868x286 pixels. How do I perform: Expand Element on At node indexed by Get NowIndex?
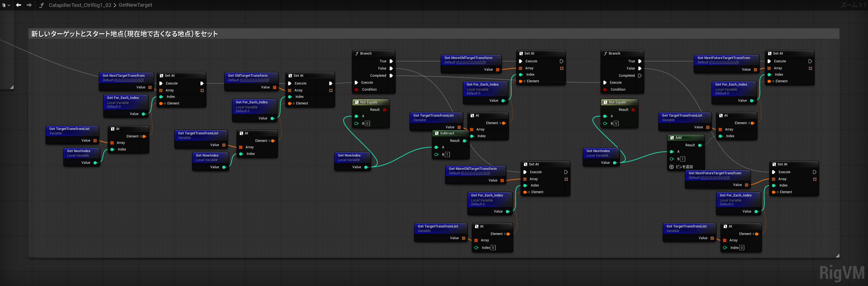pyautogui.click(x=269, y=141)
